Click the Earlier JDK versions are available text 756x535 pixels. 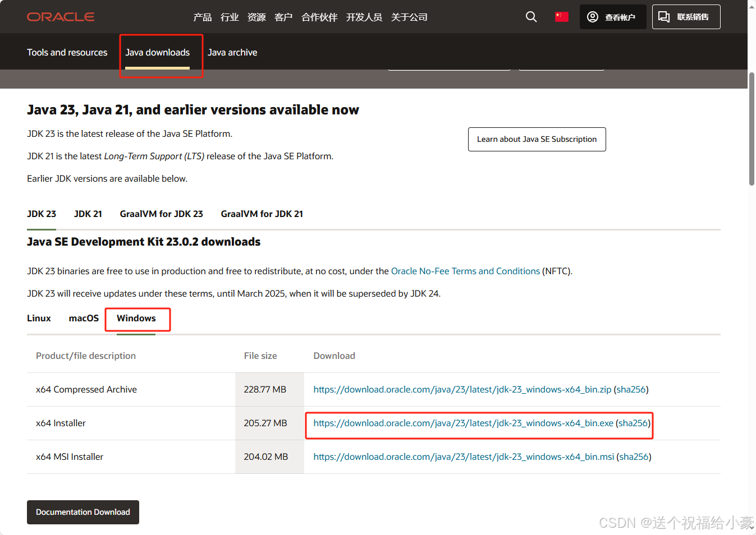(107, 178)
